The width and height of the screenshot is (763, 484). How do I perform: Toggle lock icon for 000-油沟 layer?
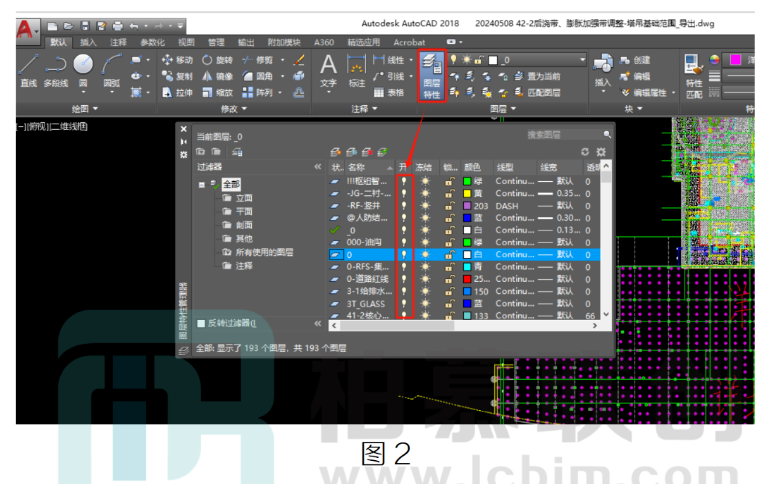(x=450, y=242)
